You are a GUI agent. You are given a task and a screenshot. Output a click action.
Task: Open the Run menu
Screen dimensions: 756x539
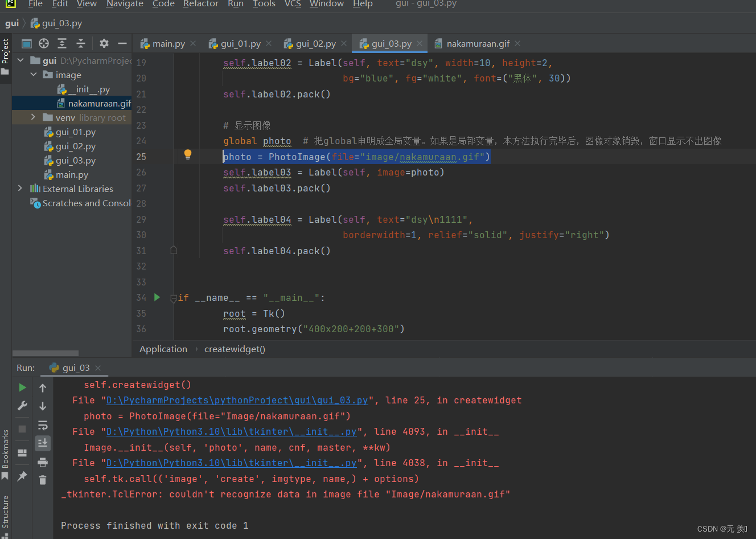point(236,4)
